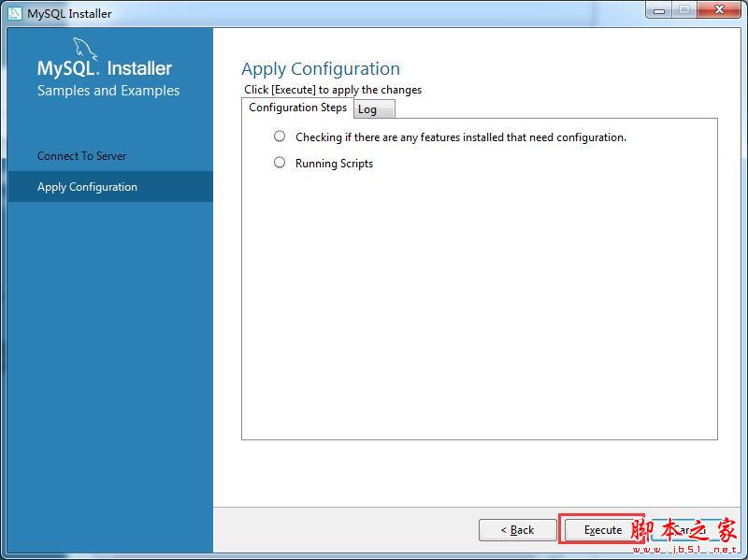The width and height of the screenshot is (748, 560).
Task: Select the Configuration Steps tab
Action: (297, 108)
